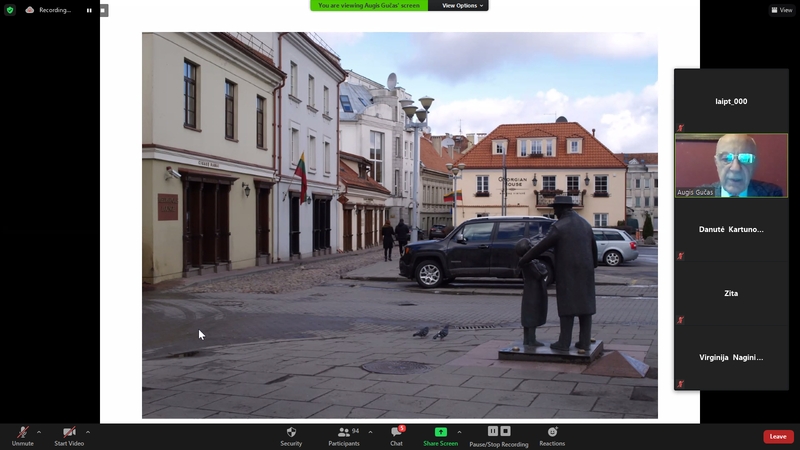Screen dimensions: 800x450
Task: Open the View layout menu
Action: [x=781, y=10]
